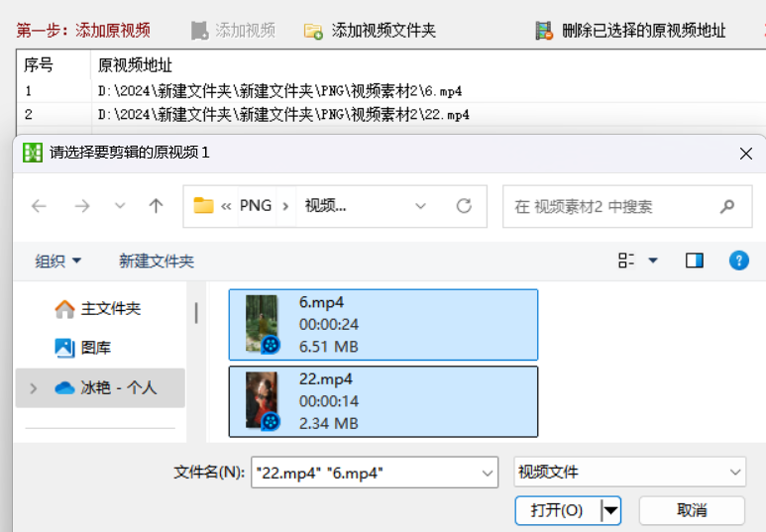
Task: Click the 打开(O) button
Action: [557, 511]
